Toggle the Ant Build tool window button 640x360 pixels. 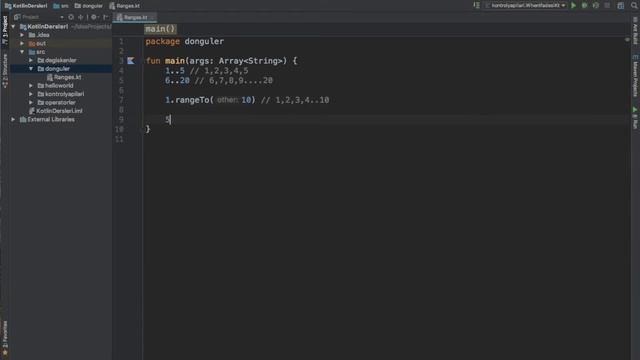(x=635, y=31)
